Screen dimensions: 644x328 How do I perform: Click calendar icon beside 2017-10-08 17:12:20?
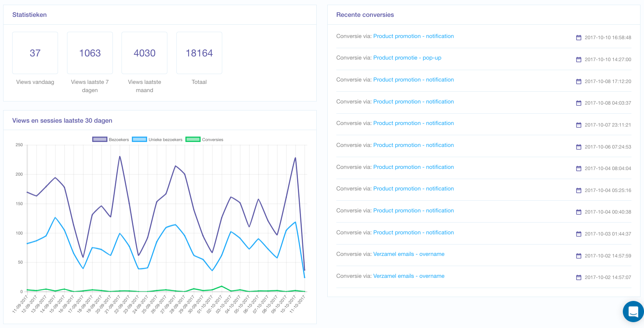pos(579,82)
